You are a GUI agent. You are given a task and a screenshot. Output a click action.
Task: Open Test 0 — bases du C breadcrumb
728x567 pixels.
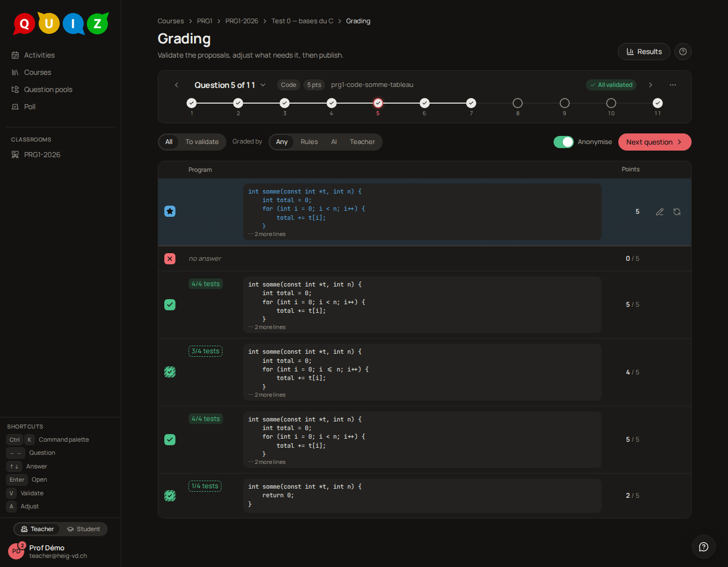click(302, 21)
